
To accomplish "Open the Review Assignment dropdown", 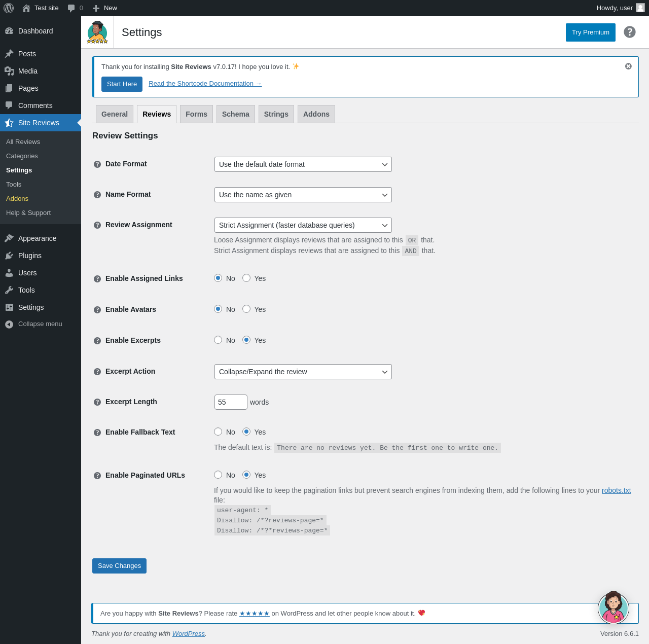I will click(x=303, y=225).
